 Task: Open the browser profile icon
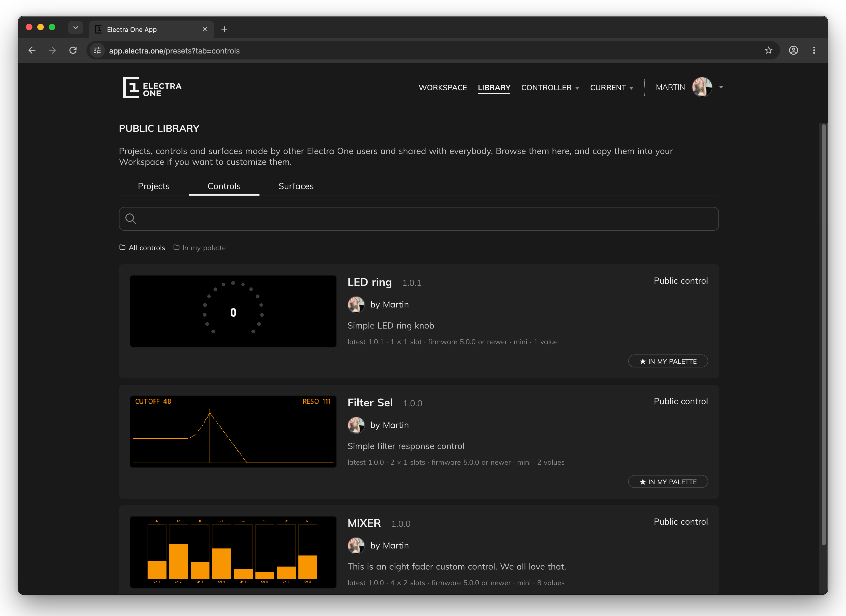793,50
